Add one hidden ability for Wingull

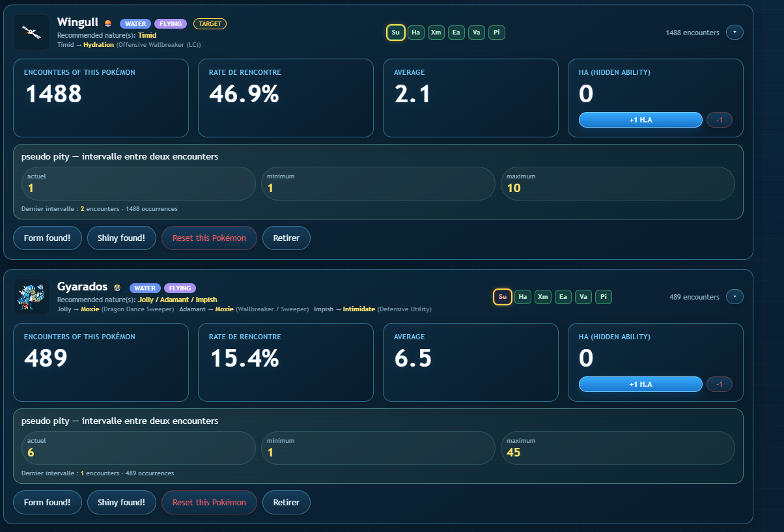(641, 120)
